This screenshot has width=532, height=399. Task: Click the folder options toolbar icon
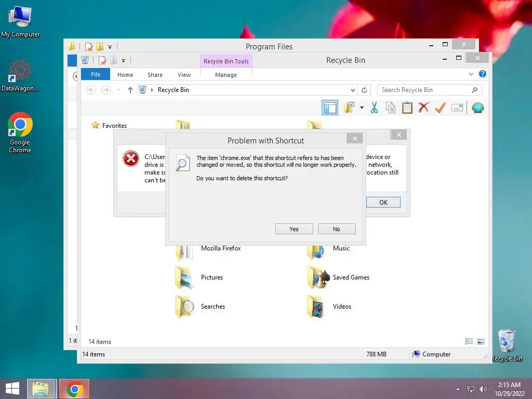pos(349,108)
